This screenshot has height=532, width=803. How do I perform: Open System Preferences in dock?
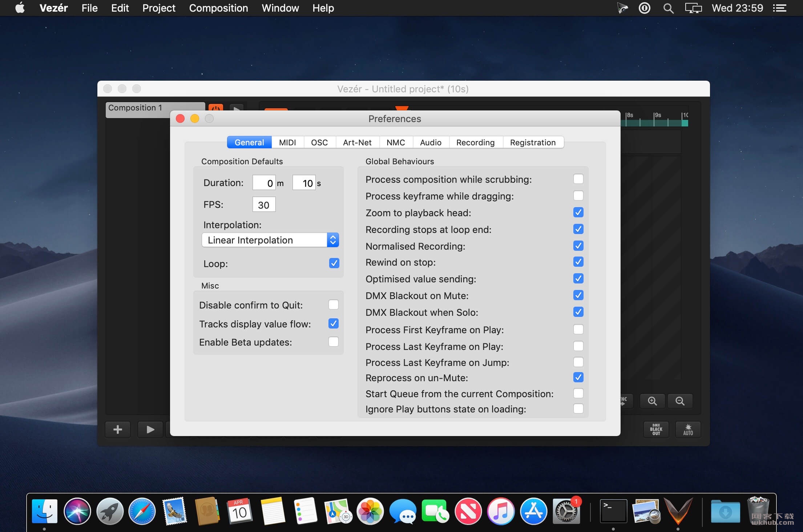coord(566,511)
